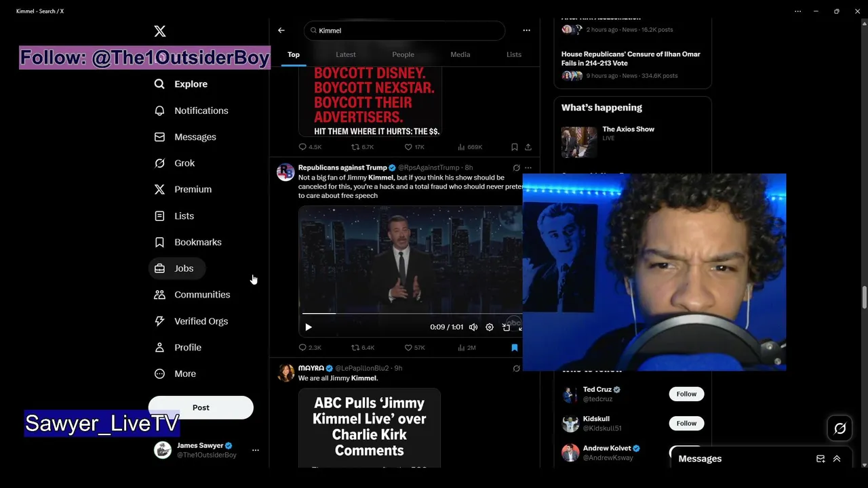Open James Sawyer account options ellipsis

(256, 450)
